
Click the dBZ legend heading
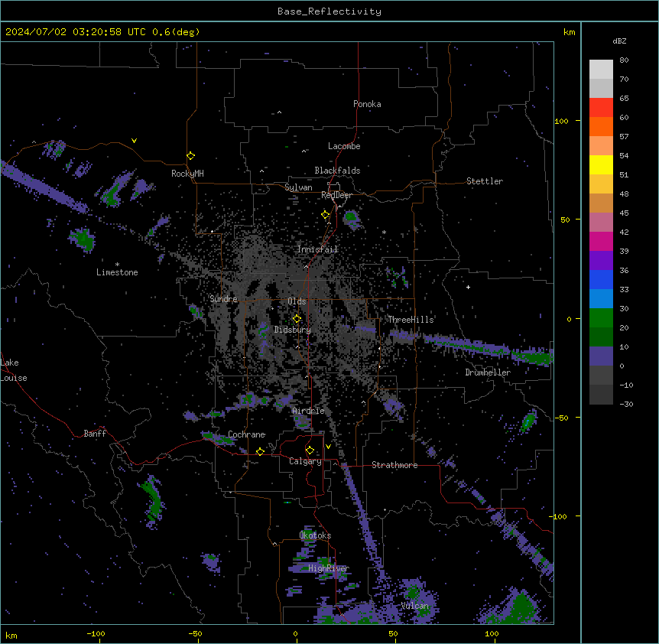[619, 41]
